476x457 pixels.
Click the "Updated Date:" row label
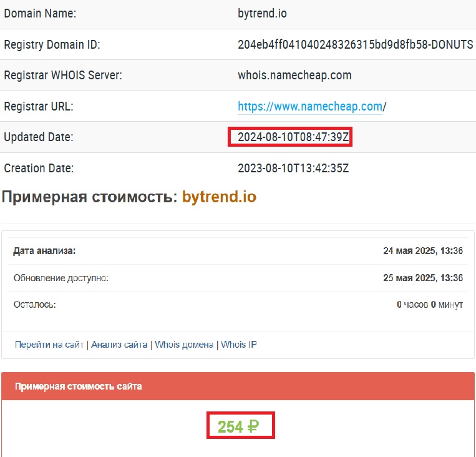click(39, 137)
